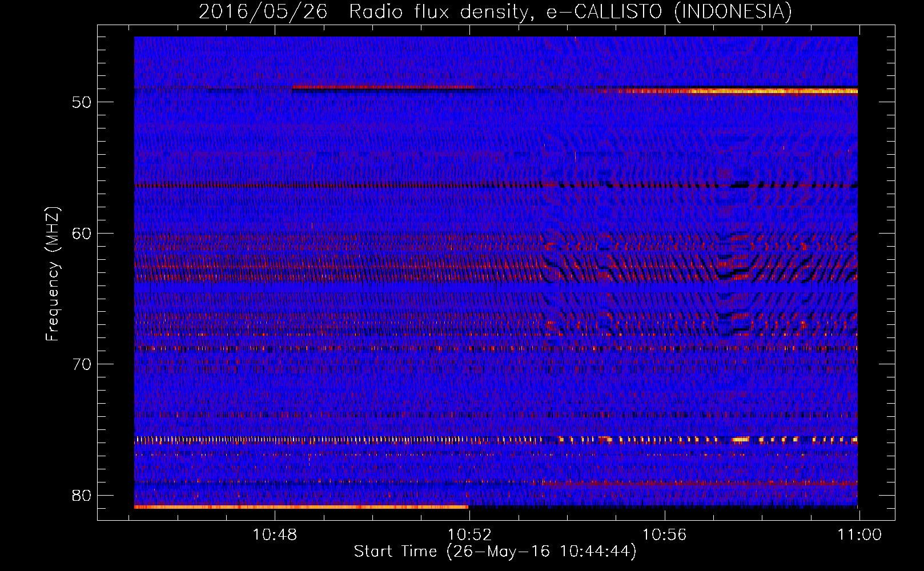Click the 11:00 time tick label
Viewport: 924px width, 571px height.
click(x=859, y=535)
